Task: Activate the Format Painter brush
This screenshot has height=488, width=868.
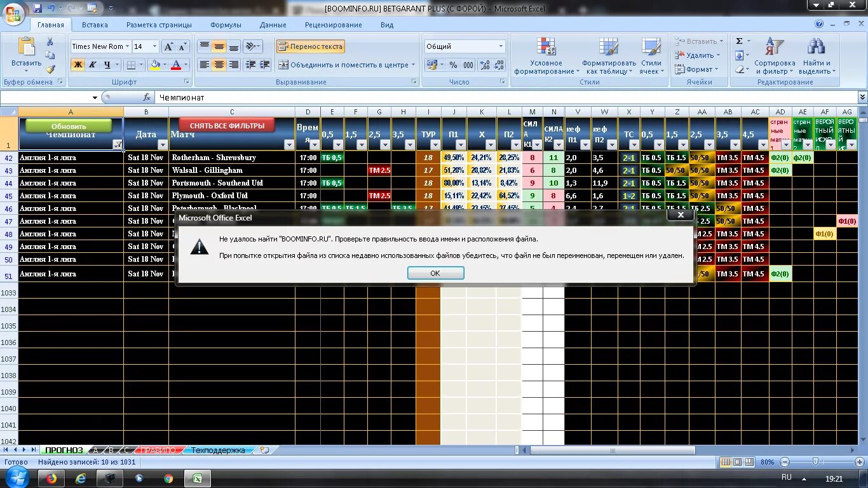Action: [x=50, y=69]
